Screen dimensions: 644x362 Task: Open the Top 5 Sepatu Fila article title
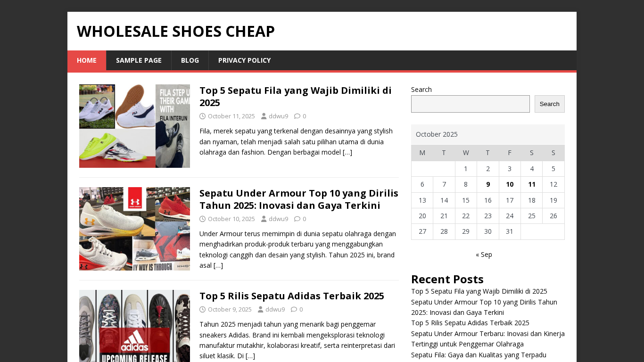click(296, 96)
